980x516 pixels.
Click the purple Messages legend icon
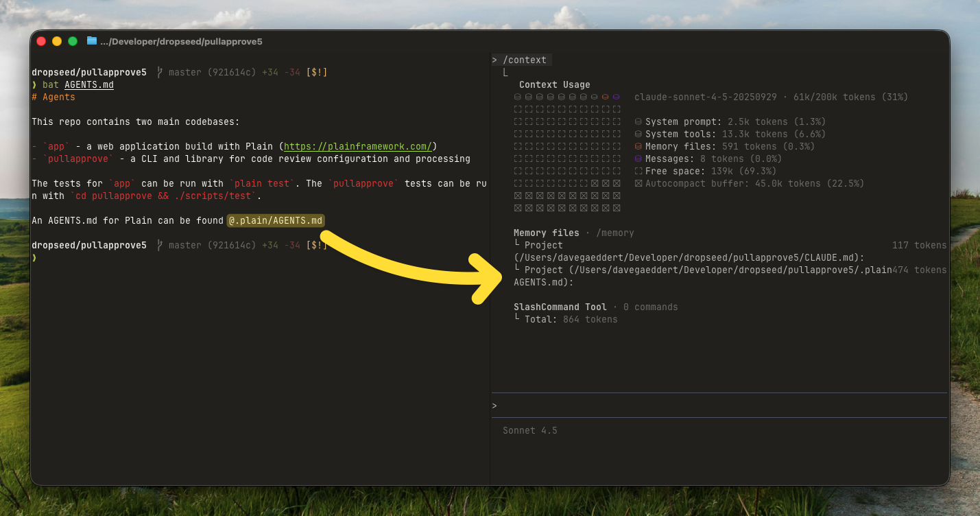(638, 159)
